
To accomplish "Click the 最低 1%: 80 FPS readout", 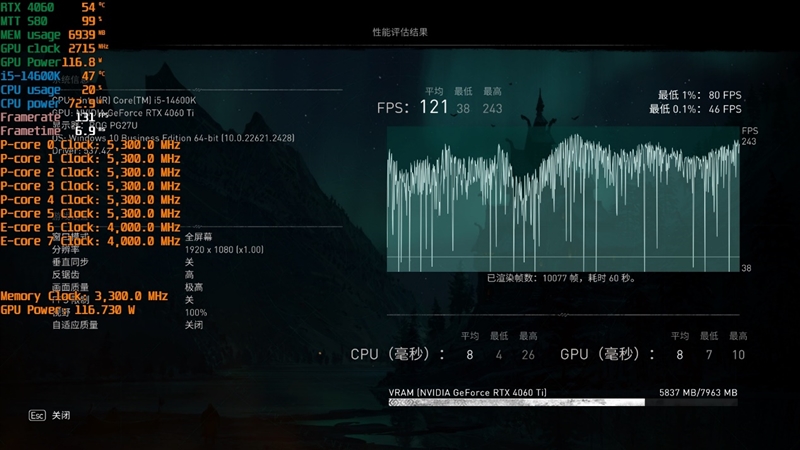I will [x=699, y=95].
